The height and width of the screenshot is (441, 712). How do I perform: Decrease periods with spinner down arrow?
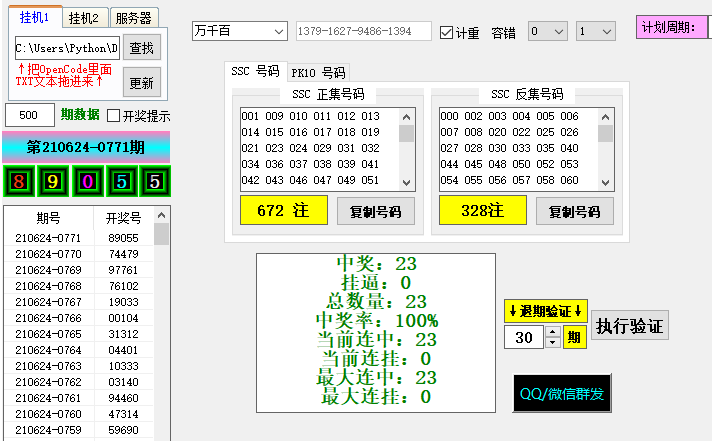[553, 343]
